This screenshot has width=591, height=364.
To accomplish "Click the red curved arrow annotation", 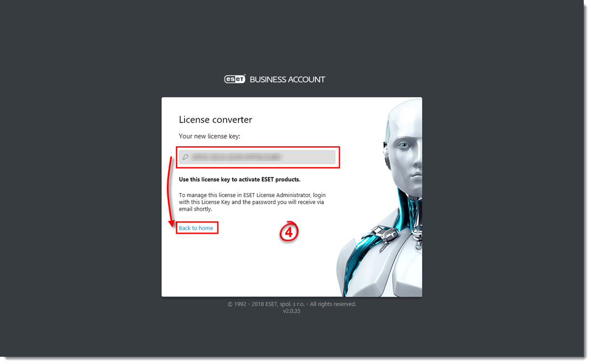I will (171, 191).
